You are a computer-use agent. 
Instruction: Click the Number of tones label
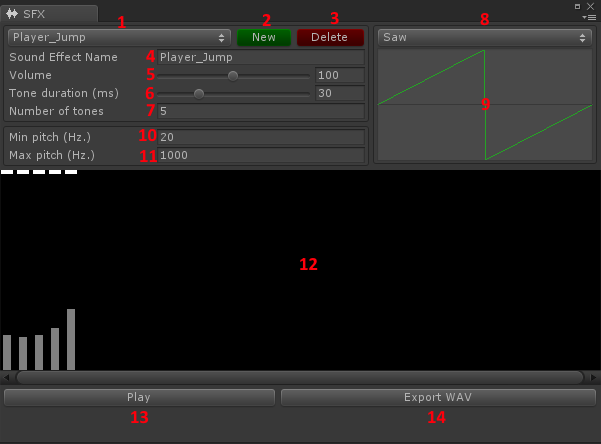[x=56, y=111]
